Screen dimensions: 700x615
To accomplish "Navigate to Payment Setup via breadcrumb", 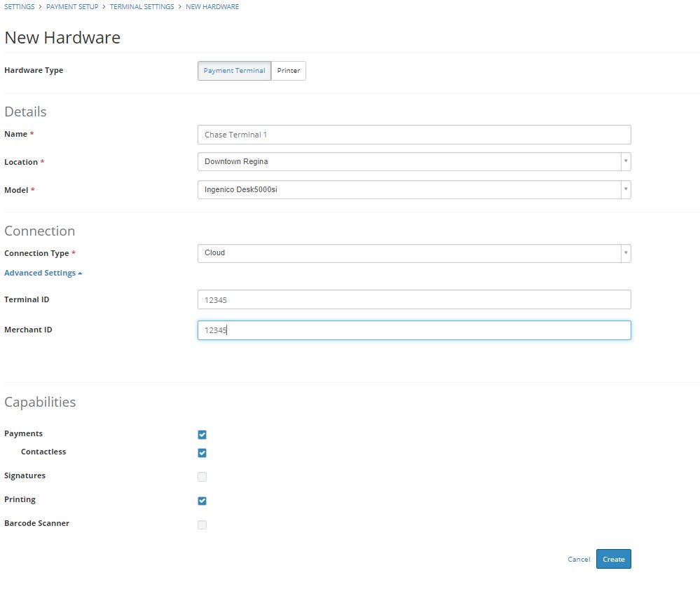I will 71,6.
